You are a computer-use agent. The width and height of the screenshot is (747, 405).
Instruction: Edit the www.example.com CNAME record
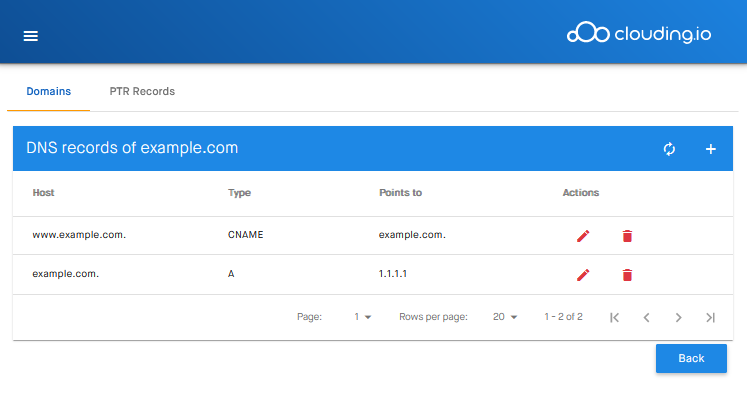(x=583, y=236)
